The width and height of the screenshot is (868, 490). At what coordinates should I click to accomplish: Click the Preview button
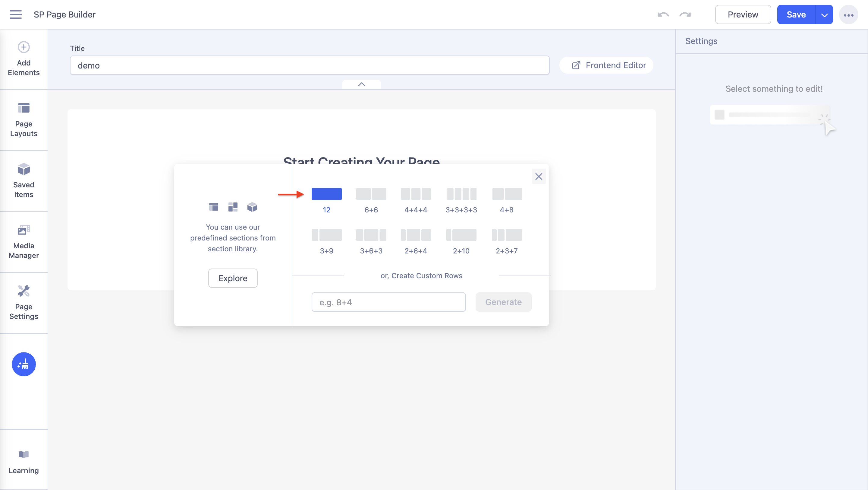coord(743,14)
